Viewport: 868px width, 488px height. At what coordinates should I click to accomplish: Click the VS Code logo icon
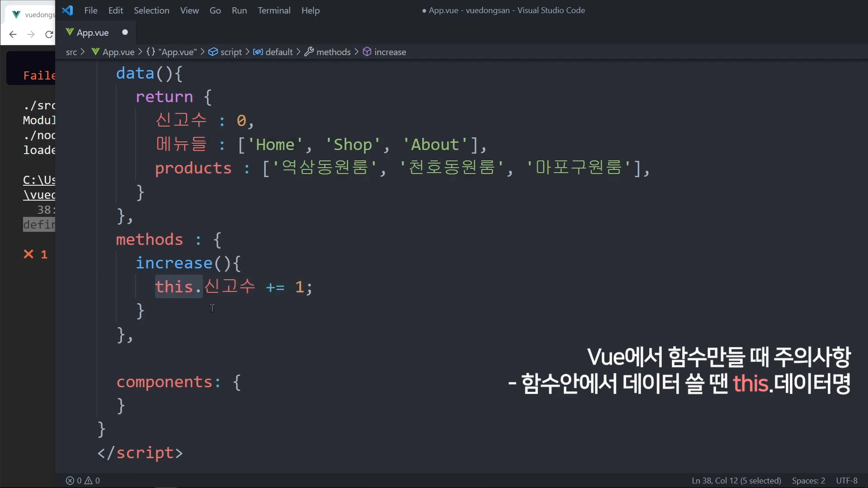pyautogui.click(x=68, y=10)
